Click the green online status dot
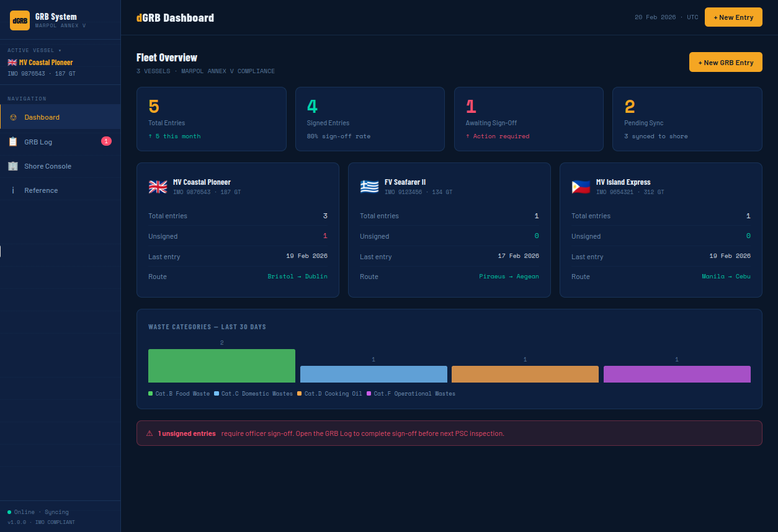This screenshot has height=532, width=778. click(x=9, y=512)
